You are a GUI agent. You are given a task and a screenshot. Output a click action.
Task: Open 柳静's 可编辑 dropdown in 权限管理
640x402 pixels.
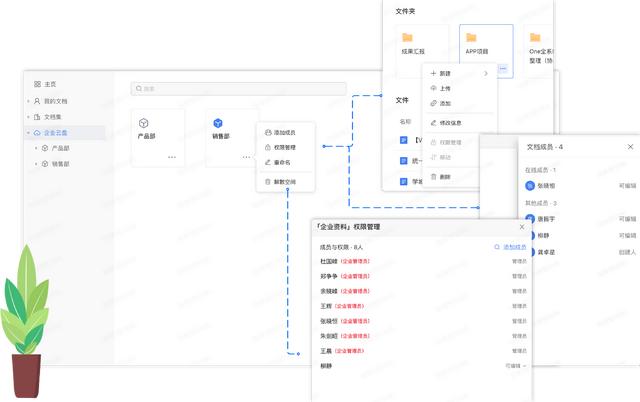click(x=516, y=366)
